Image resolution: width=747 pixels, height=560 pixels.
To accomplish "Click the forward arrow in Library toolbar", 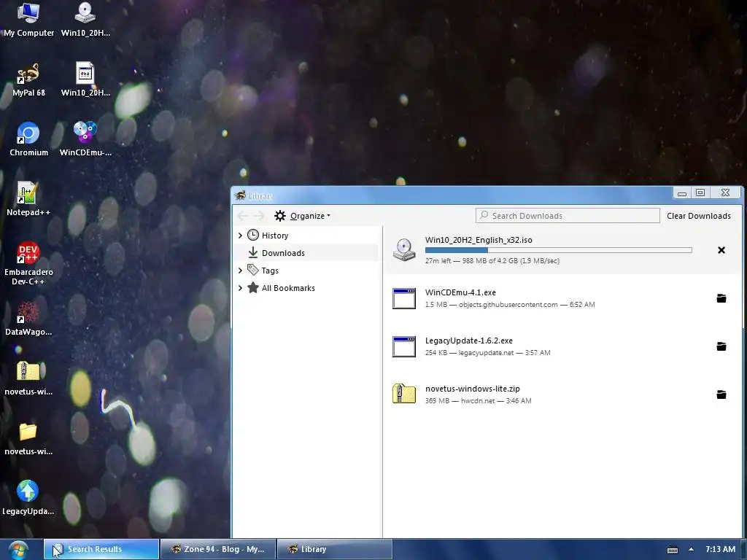I will [x=259, y=216].
